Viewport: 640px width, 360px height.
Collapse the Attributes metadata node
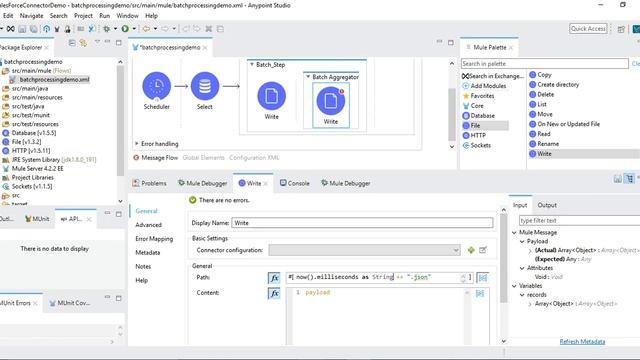[x=522, y=268]
